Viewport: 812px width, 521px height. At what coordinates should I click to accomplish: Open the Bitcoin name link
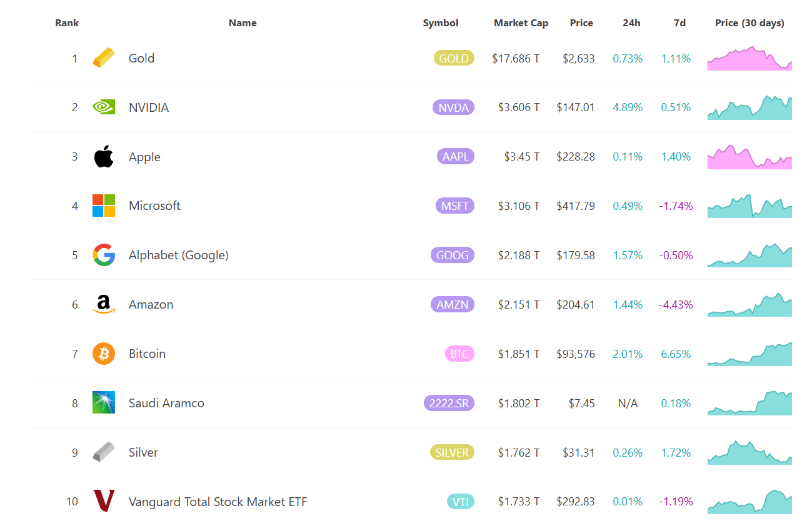coord(148,354)
